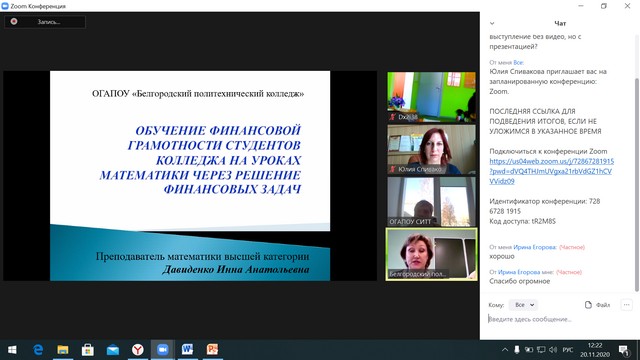Open the Mail app on the taskbar
This screenshot has height=360, width=640.
[x=113, y=350]
